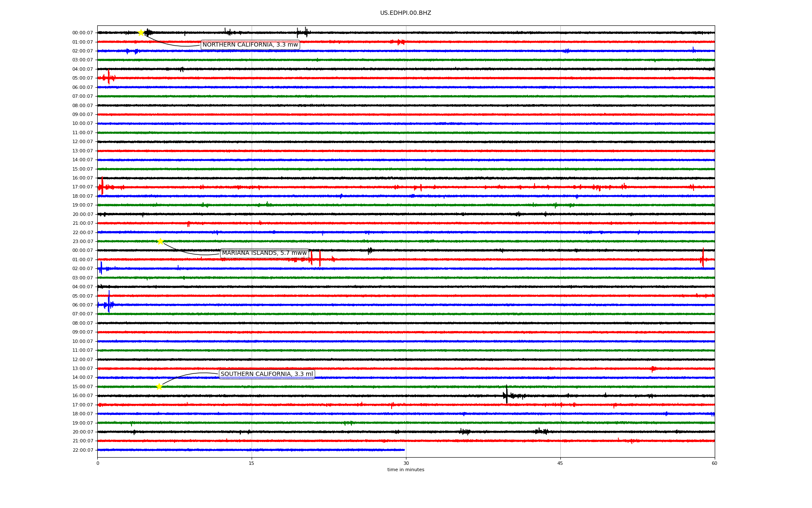Click the red spike at the start of the first 17:00:07 trace
This screenshot has width=812, height=508.
[102, 186]
